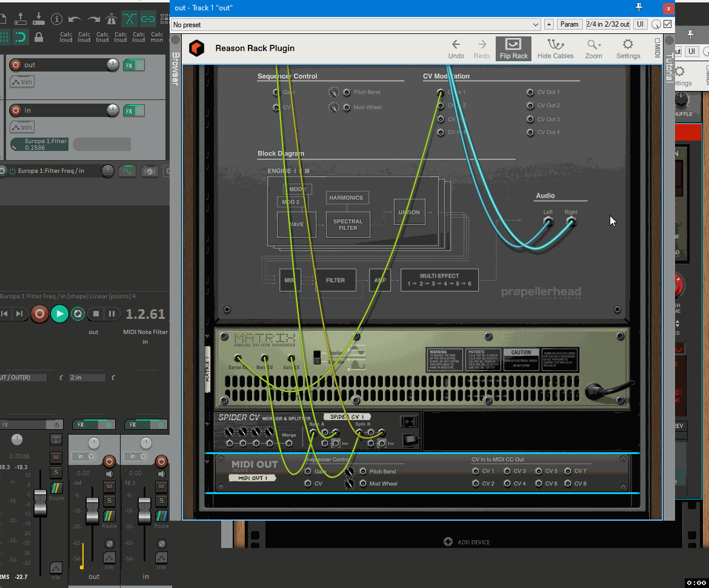Click the MIDI OUT 1 device name label
Screen dimensions: 709x588
click(252, 478)
